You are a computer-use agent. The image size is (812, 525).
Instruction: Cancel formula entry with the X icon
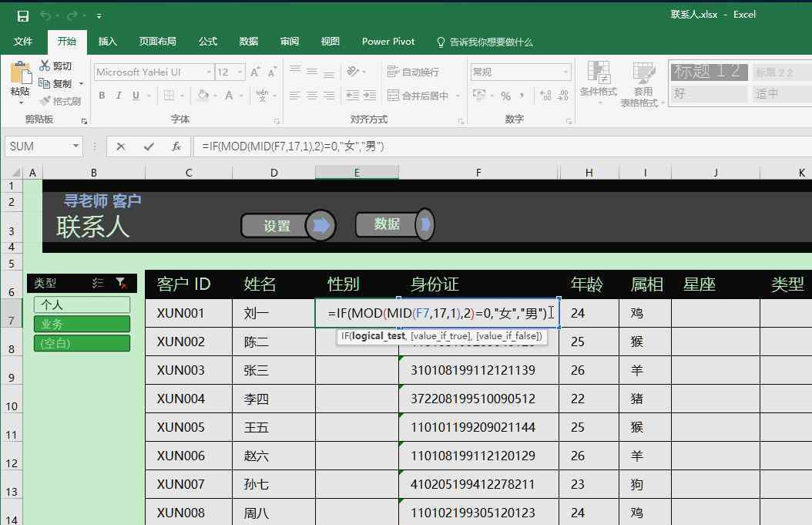pyautogui.click(x=121, y=146)
